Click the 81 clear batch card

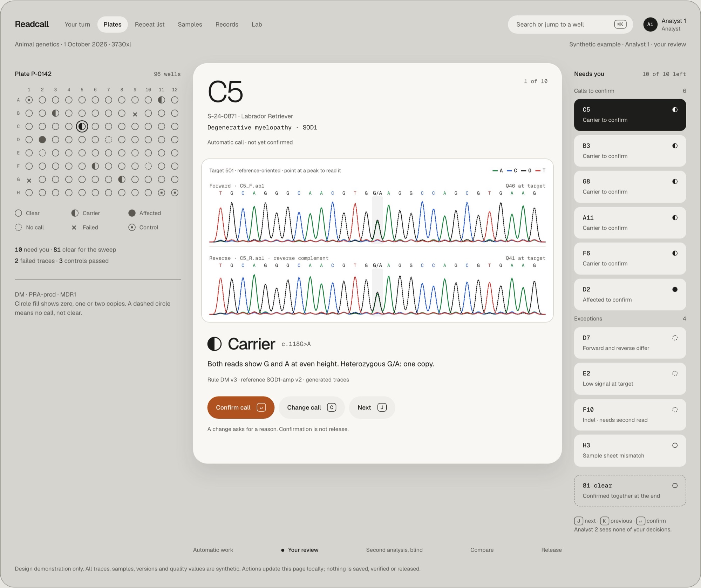click(630, 491)
